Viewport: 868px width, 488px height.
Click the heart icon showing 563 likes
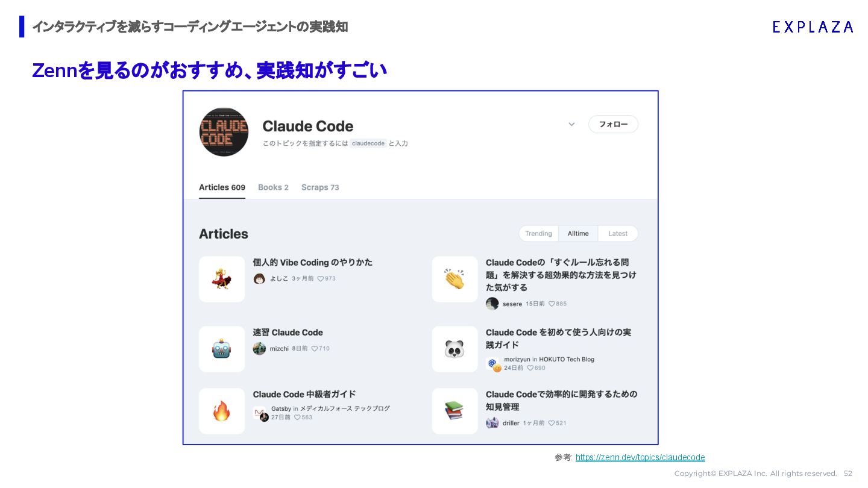click(297, 417)
